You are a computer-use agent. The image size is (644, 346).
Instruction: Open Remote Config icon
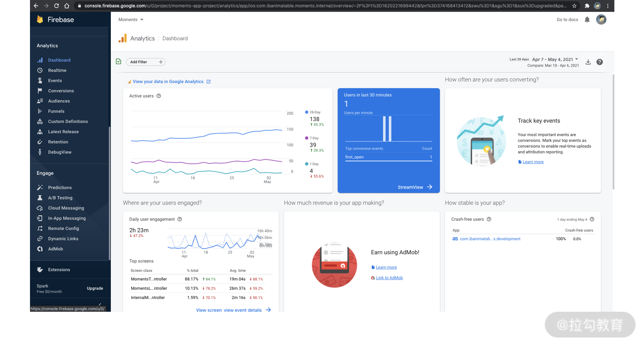click(40, 228)
